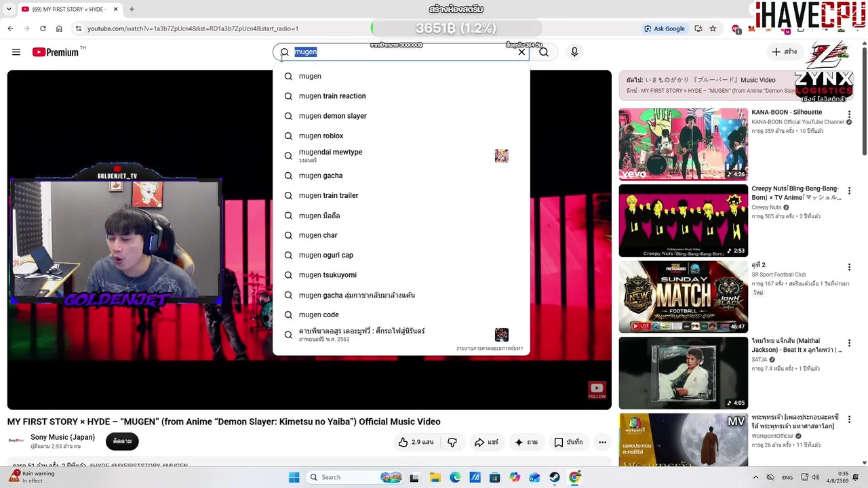
Task: Play the Maithai Jackson Beat It thumbnail
Action: (x=683, y=373)
